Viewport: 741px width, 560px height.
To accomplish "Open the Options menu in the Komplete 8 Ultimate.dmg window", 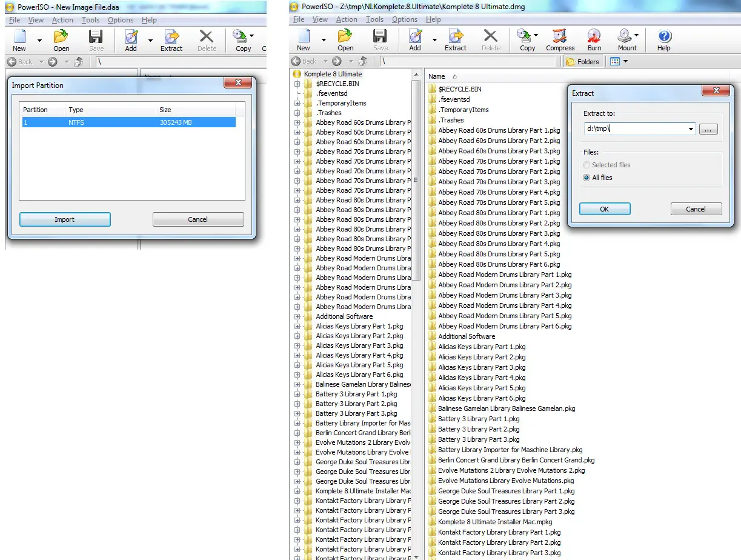I will click(x=405, y=19).
